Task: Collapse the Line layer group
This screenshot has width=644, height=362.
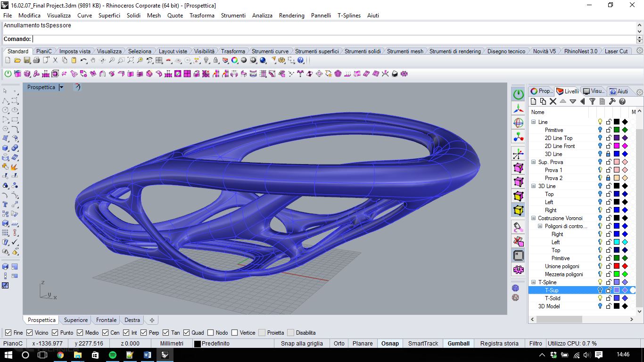Action: tap(534, 122)
